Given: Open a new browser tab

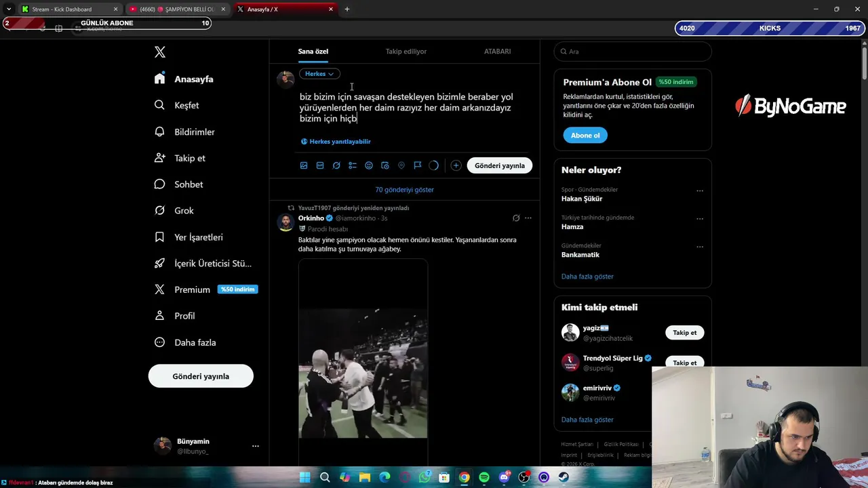Looking at the screenshot, I should tap(347, 9).
